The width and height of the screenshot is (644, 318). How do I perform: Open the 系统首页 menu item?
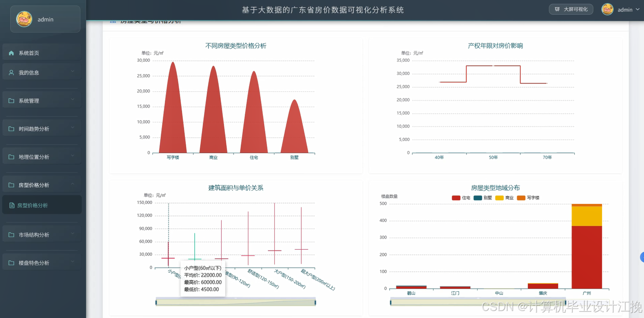42,53
